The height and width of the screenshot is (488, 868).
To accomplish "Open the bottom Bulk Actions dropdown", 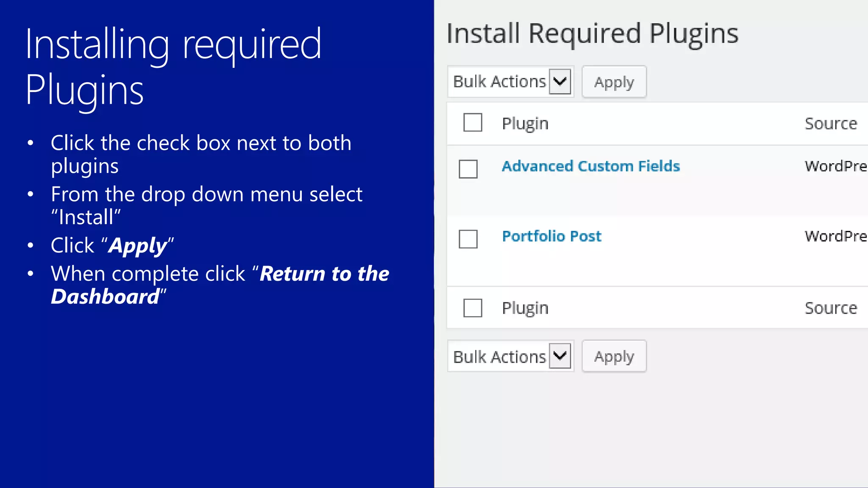I will [x=500, y=357].
